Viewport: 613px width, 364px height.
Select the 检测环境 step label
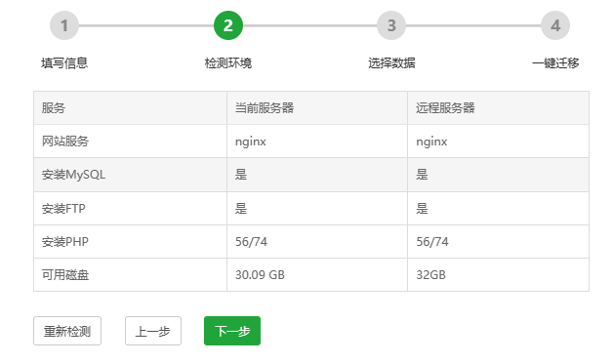click(x=228, y=63)
